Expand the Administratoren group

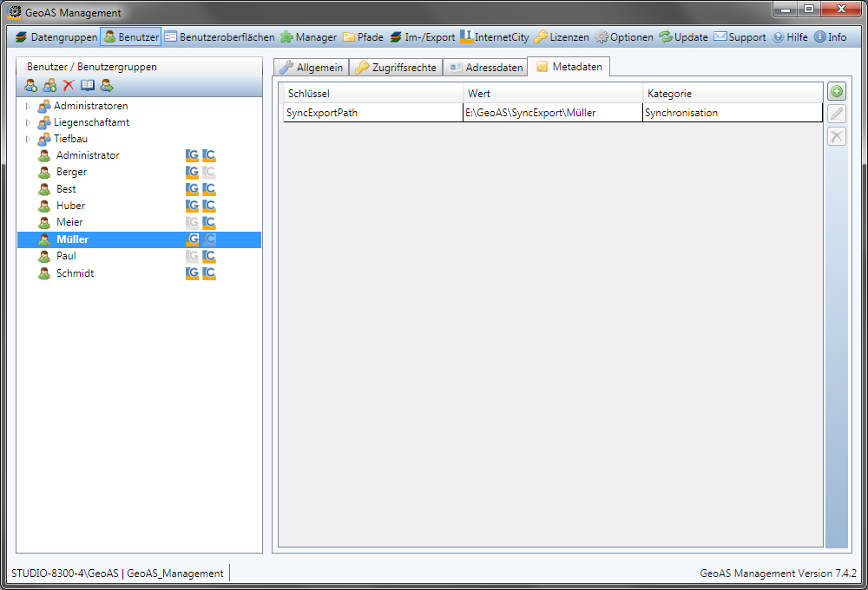[28, 106]
